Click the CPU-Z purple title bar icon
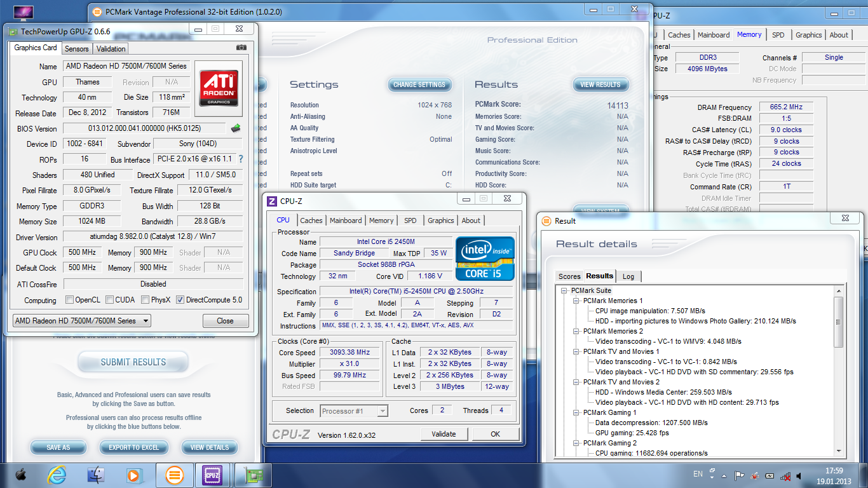The height and width of the screenshot is (488, 868). pyautogui.click(x=272, y=201)
